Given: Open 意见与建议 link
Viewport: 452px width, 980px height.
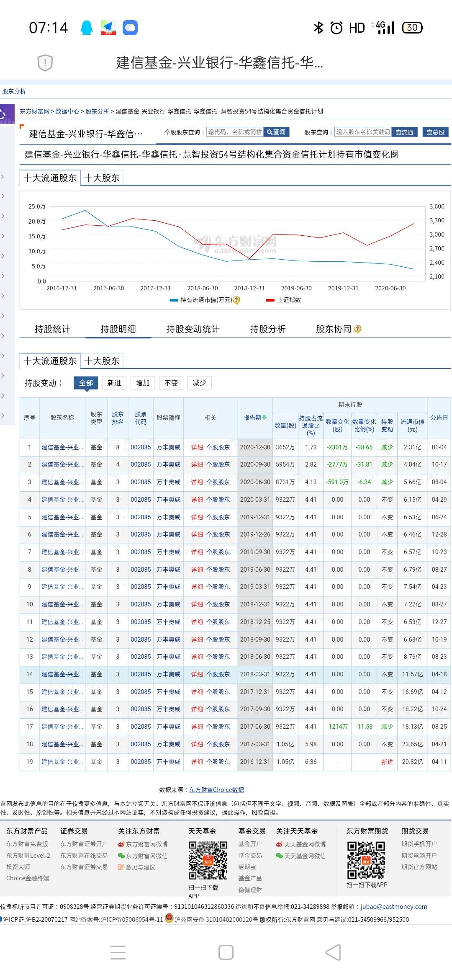Looking at the screenshot, I should click(137, 867).
